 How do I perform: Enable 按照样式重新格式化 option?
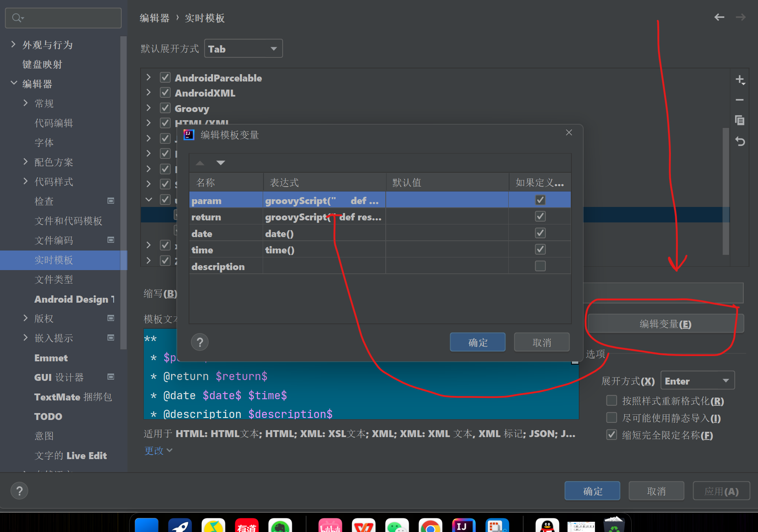click(x=611, y=401)
